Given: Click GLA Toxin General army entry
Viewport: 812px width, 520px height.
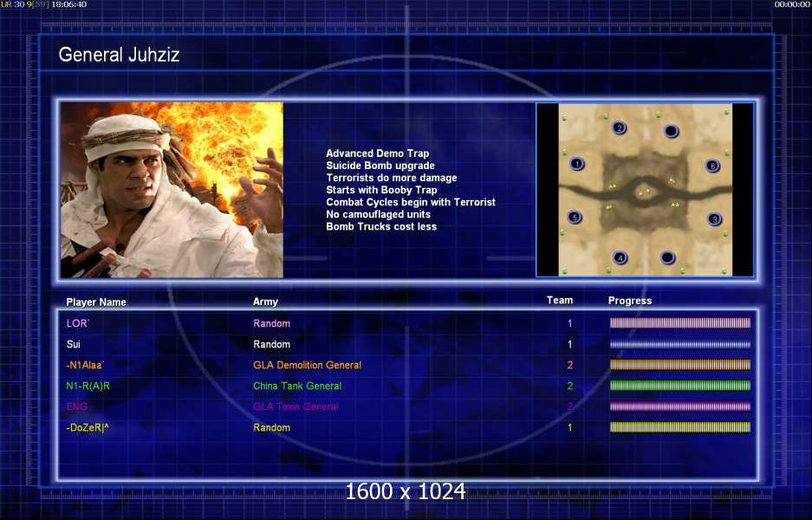Looking at the screenshot, I should (296, 406).
